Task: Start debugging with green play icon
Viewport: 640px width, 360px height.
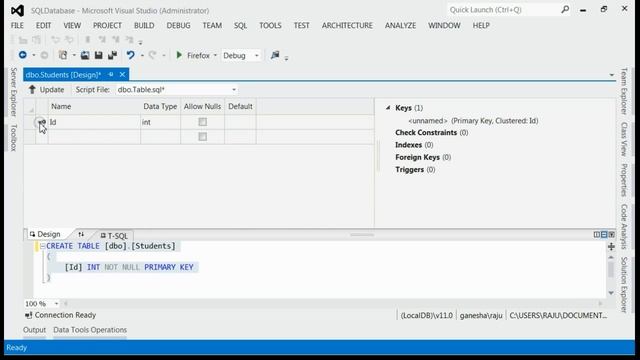Action: click(x=179, y=55)
